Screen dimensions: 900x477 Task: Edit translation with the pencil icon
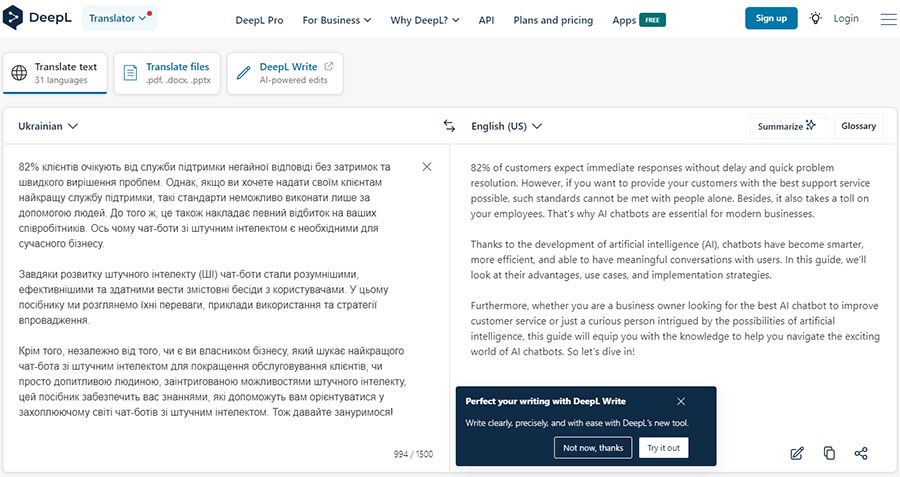tap(797, 453)
